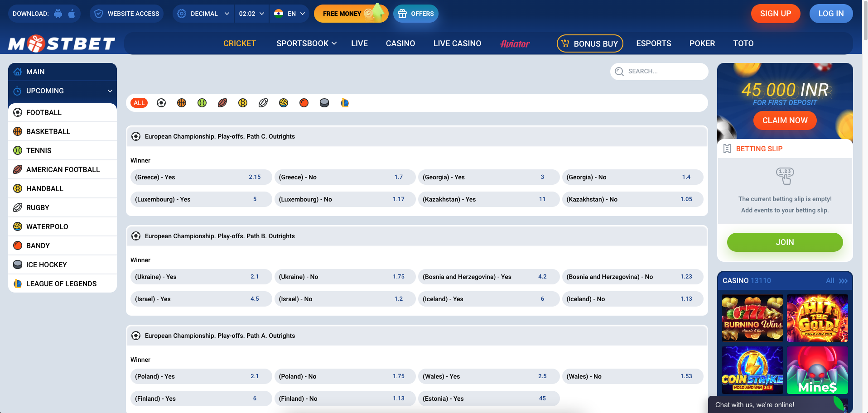Bet on (Greece) - Yes at 2.15
This screenshot has height=413, width=868.
click(201, 177)
